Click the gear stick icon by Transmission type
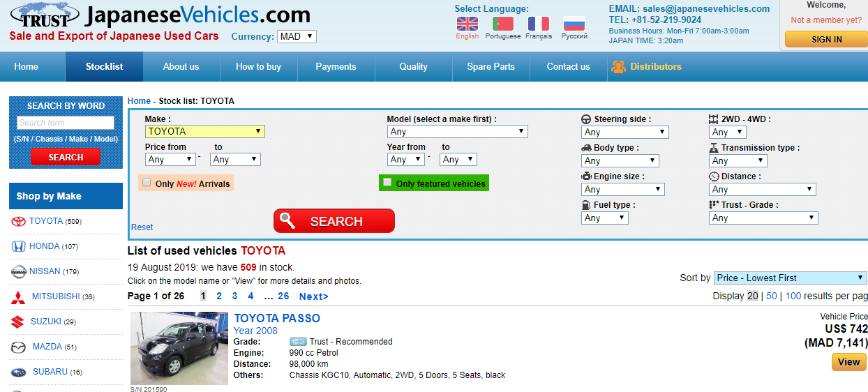The width and height of the screenshot is (868, 392). [714, 148]
